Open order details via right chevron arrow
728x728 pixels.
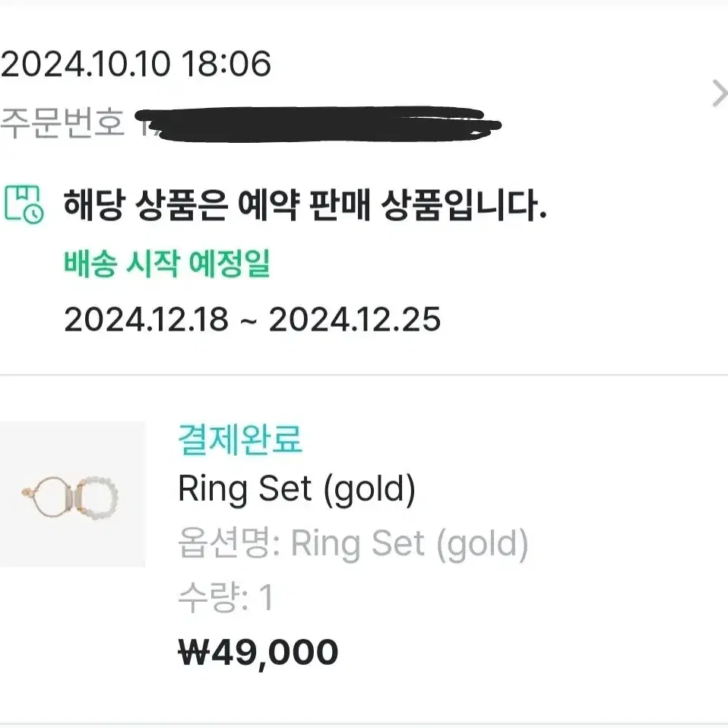(719, 93)
